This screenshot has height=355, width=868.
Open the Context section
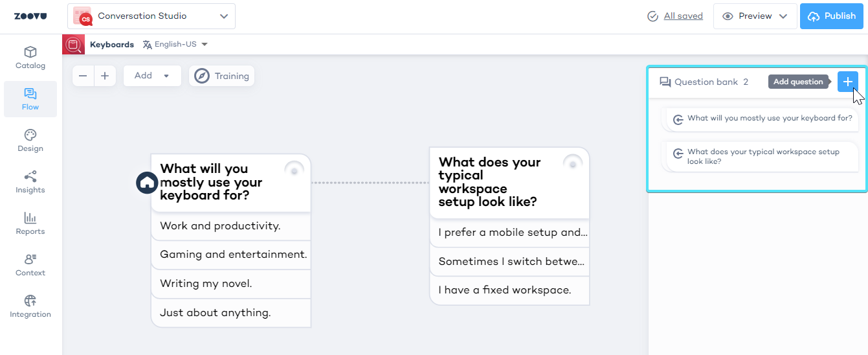pyautogui.click(x=30, y=265)
